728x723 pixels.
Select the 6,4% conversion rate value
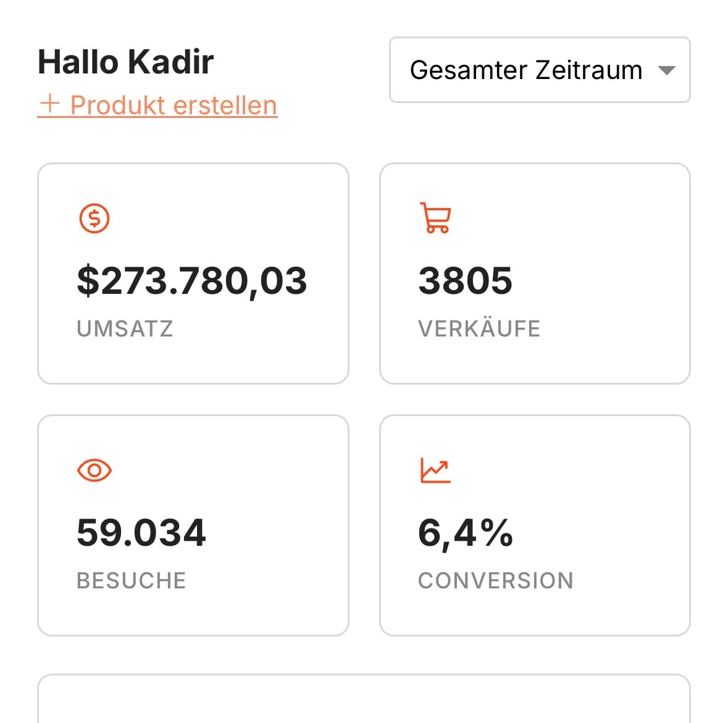(x=465, y=533)
